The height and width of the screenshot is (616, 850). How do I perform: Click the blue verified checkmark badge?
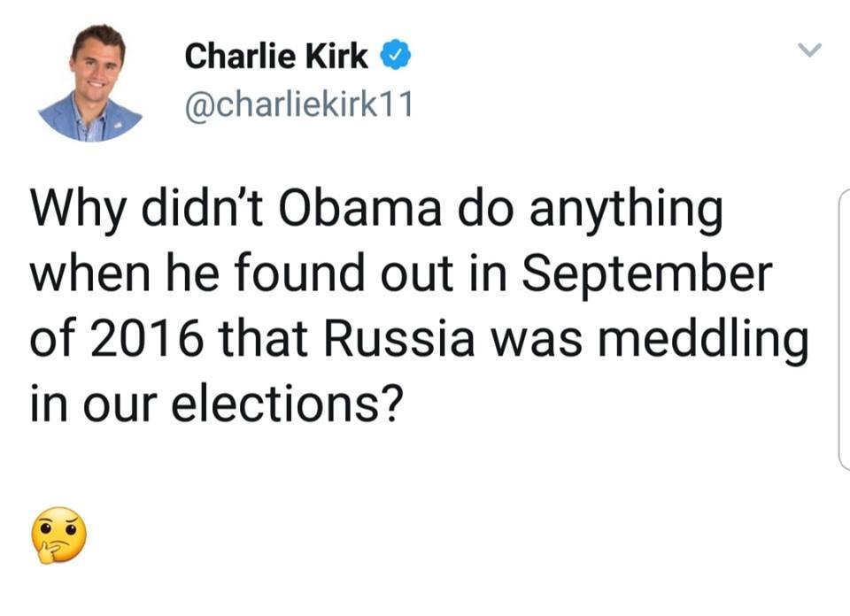pyautogui.click(x=394, y=58)
